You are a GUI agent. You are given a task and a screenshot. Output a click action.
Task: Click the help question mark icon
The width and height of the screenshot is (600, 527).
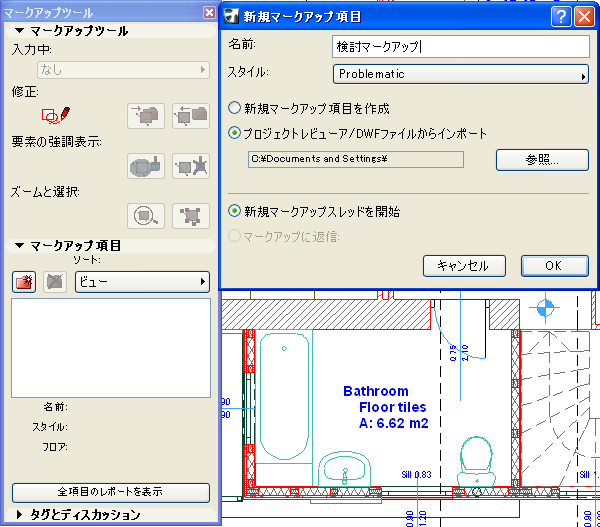561,17
